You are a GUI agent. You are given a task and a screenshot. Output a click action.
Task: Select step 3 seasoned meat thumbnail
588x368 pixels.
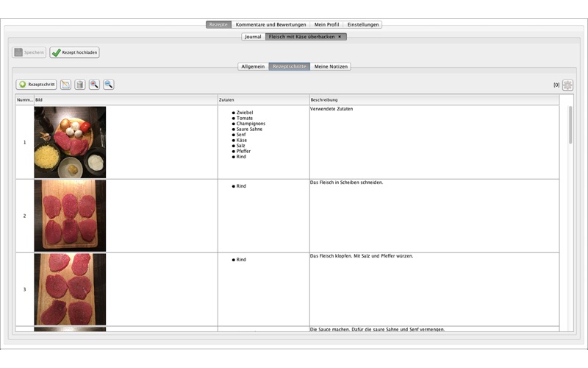[70, 289]
